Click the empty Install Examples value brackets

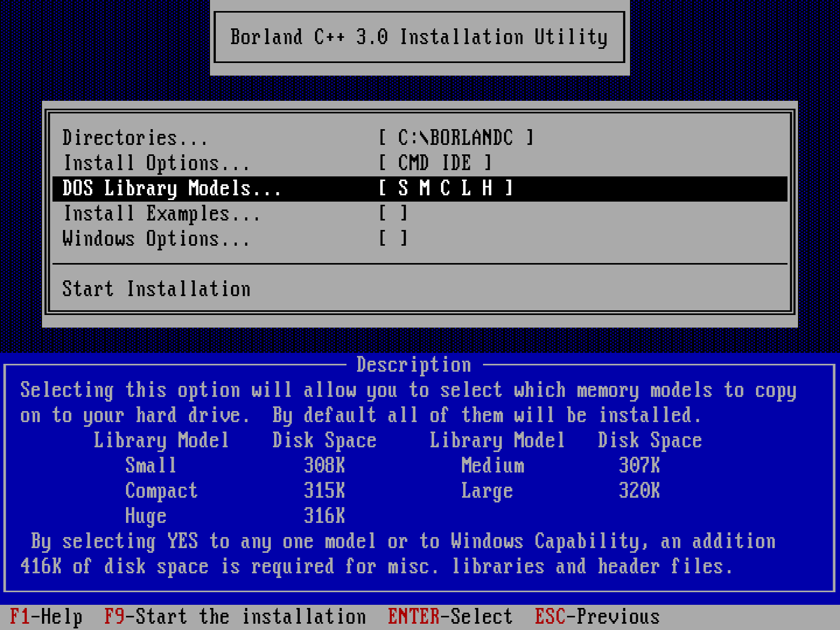pos(393,213)
